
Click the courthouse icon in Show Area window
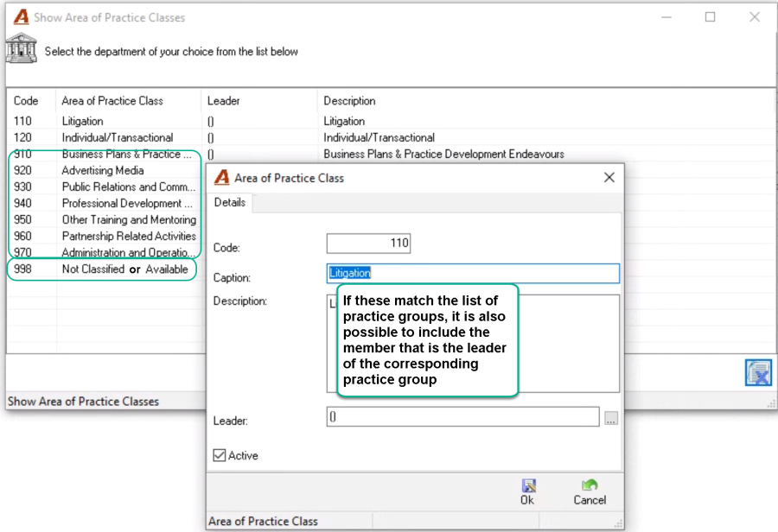coord(22,48)
